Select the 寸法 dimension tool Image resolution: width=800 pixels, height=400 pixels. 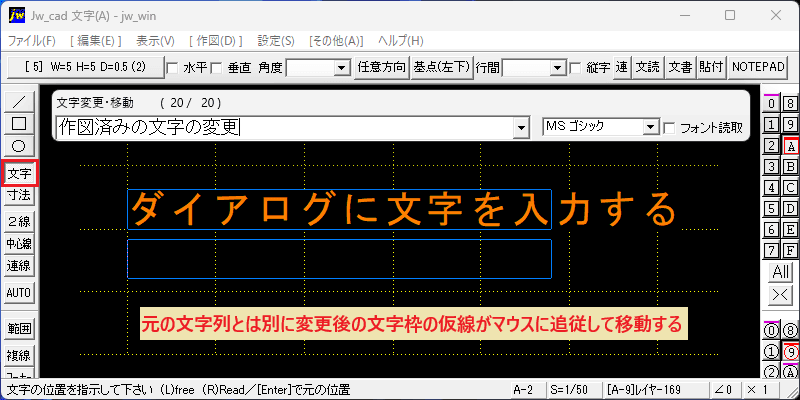tap(19, 194)
